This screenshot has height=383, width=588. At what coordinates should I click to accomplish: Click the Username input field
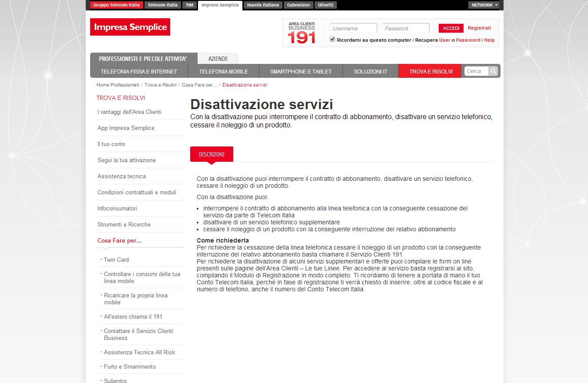pos(353,28)
